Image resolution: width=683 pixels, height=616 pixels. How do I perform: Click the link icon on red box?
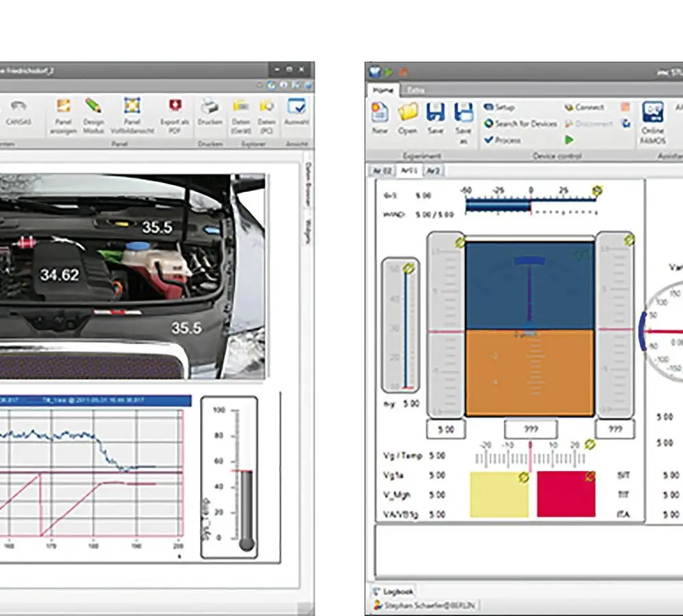pyautogui.click(x=590, y=477)
